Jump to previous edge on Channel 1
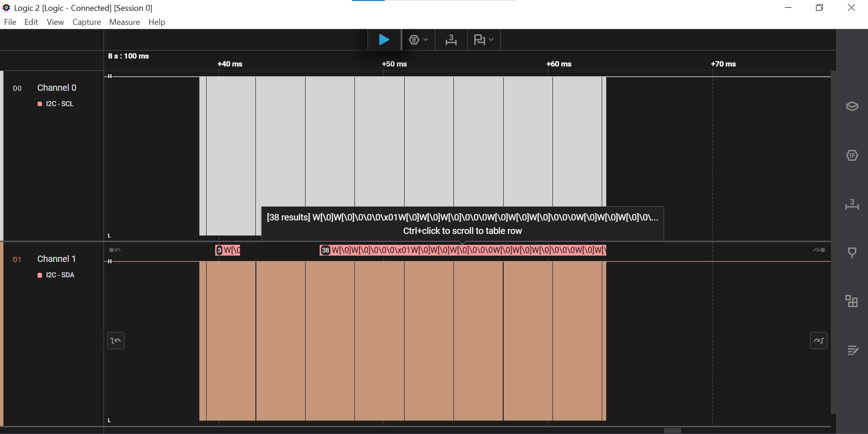The width and height of the screenshot is (868, 434). tap(116, 341)
